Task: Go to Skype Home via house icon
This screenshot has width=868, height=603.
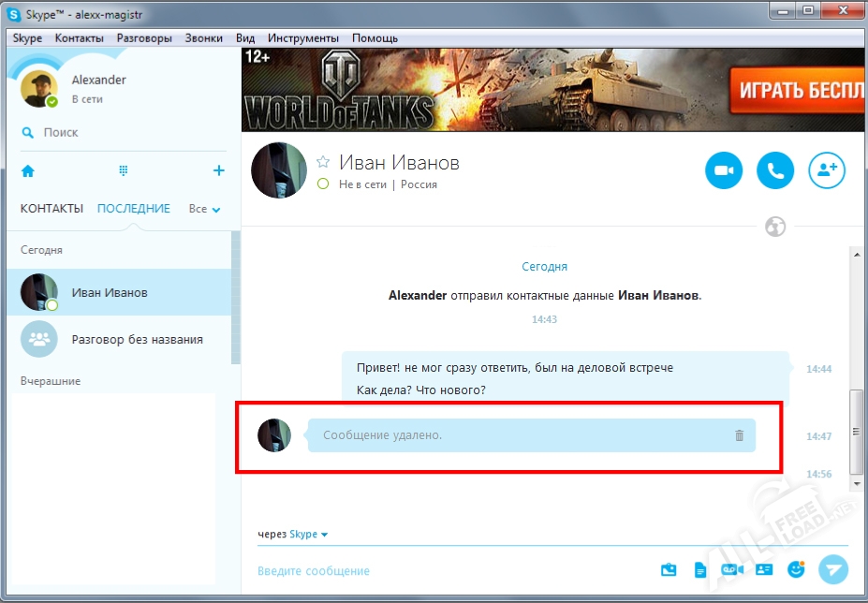Action: [x=28, y=171]
